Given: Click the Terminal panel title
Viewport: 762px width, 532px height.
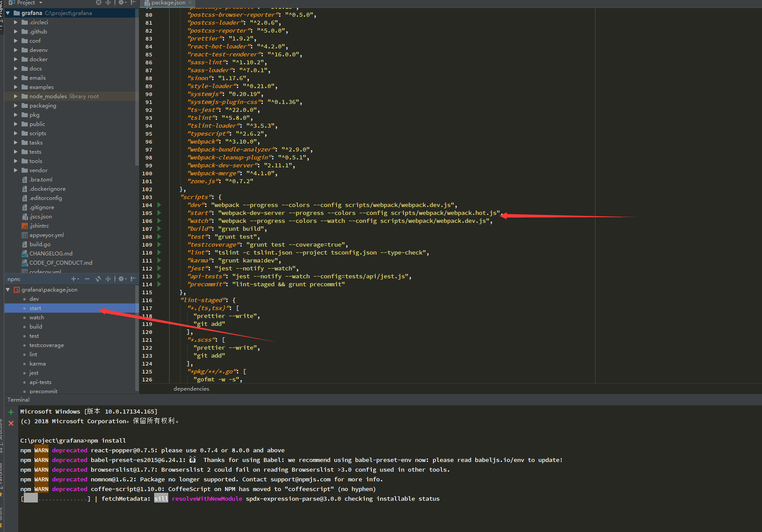Looking at the screenshot, I should pos(18,399).
